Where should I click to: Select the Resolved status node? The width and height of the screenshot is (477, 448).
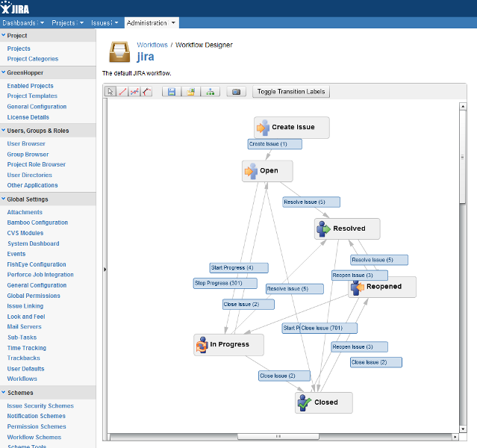[347, 228]
